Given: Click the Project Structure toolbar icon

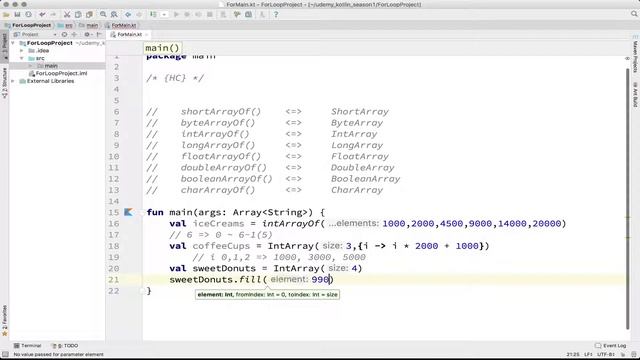Looking at the screenshot, I should [248, 15].
